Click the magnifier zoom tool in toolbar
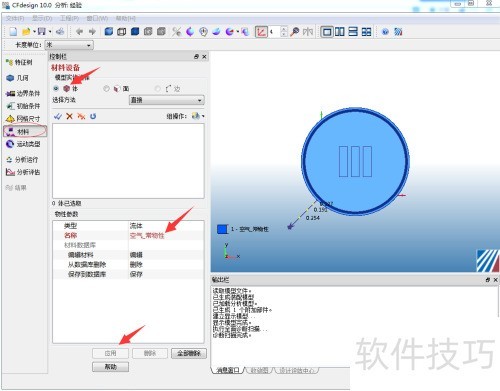Image resolution: width=500 pixels, height=391 pixels. [295, 32]
